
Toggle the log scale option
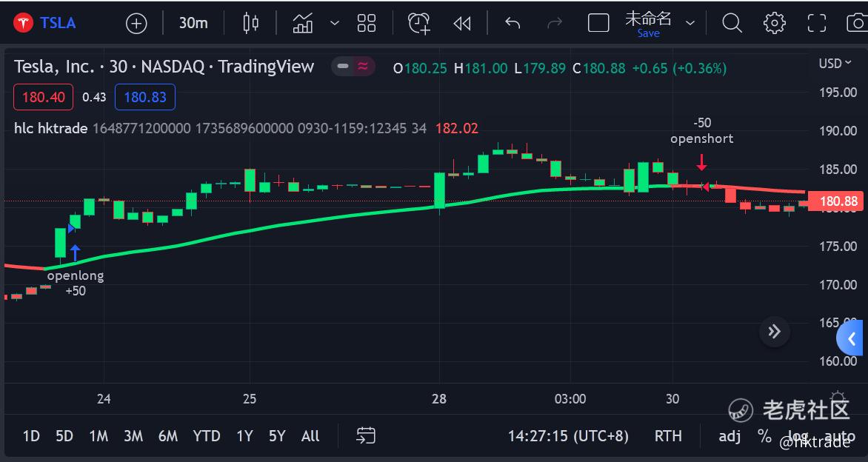point(798,436)
